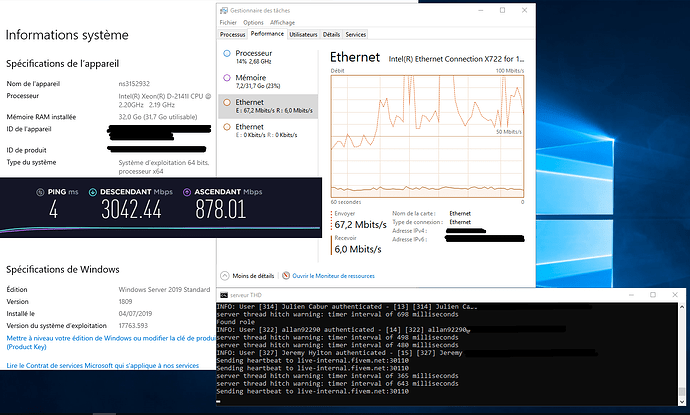Open Ouvrir le Moniteur de ressources link
The width and height of the screenshot is (690, 415).
pos(333,276)
